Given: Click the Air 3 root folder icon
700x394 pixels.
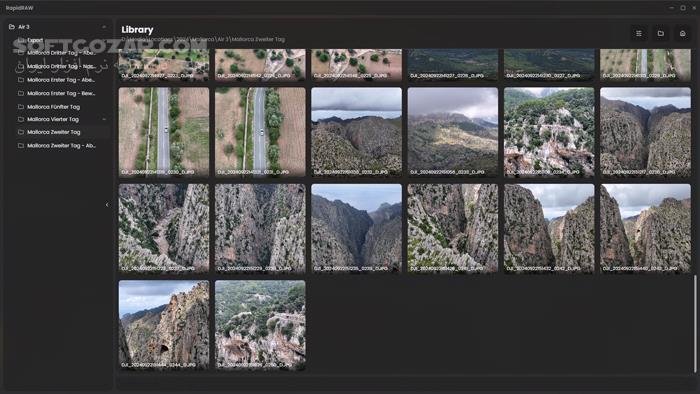Looking at the screenshot, I should click(x=12, y=27).
